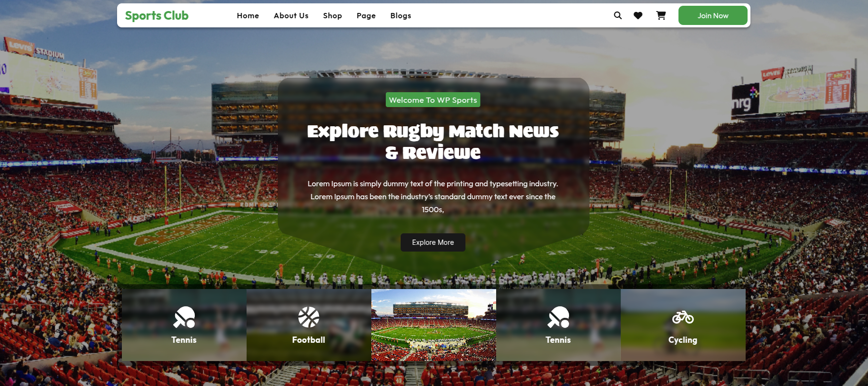Image resolution: width=868 pixels, height=386 pixels.
Task: Click the wishlist heart icon
Action: [x=638, y=15]
